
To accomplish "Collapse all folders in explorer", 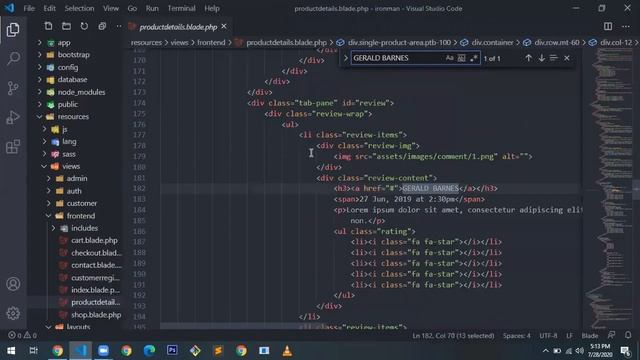I will [102, 27].
